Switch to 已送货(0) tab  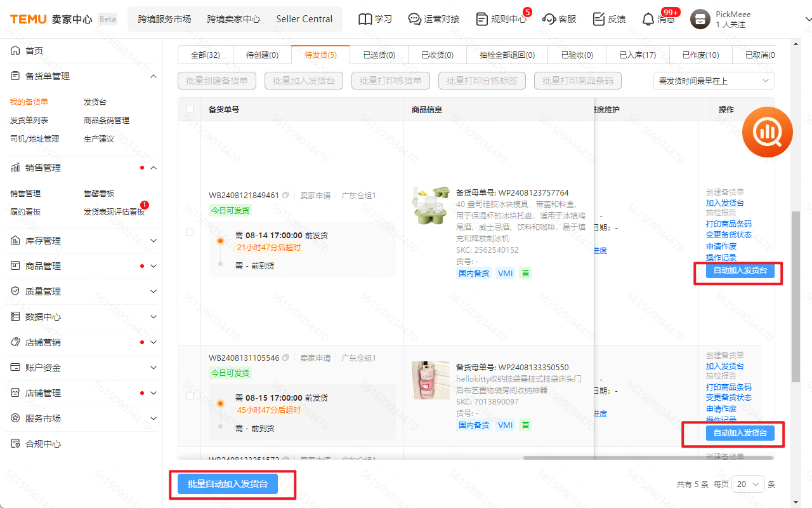379,55
